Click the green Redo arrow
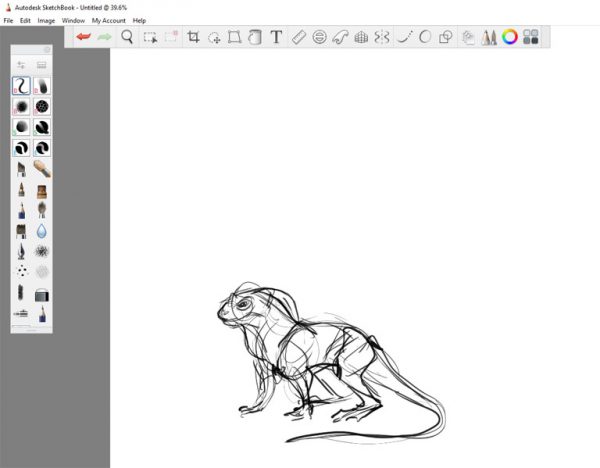 104,37
